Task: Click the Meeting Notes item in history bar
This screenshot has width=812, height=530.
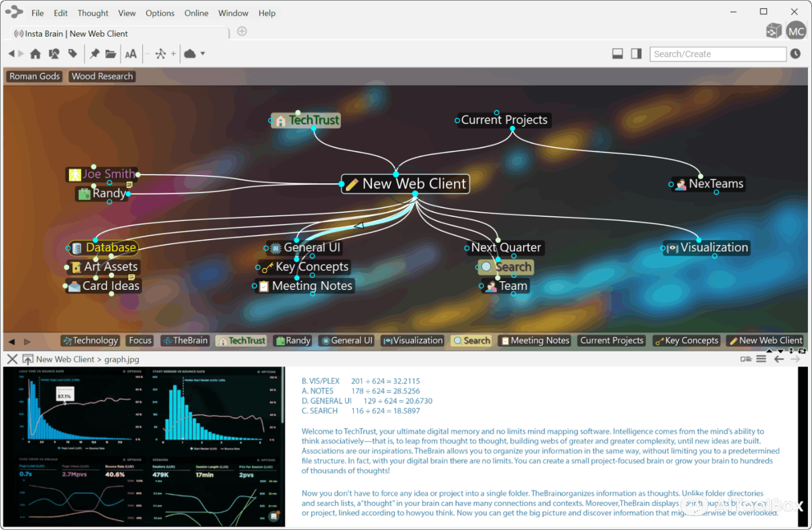Action: pyautogui.click(x=535, y=341)
